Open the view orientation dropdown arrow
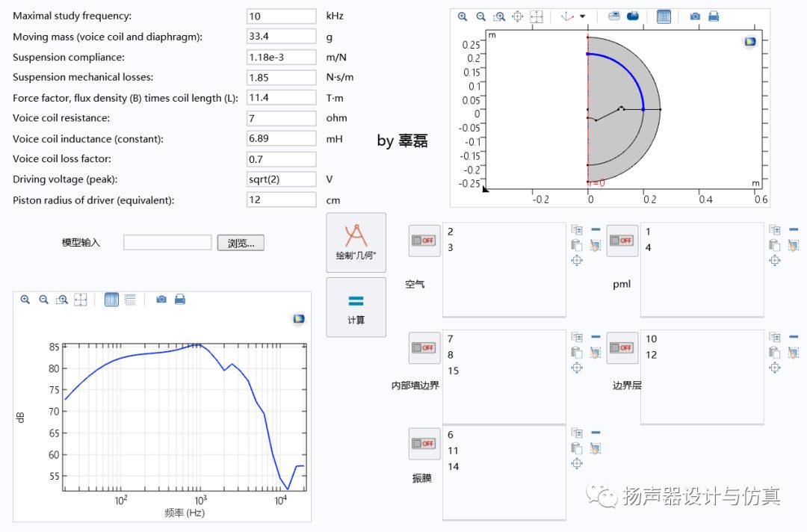The width and height of the screenshot is (807, 532). click(583, 16)
